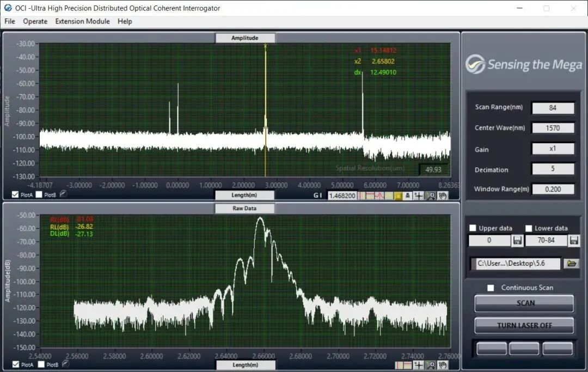Select the hand pan tool in Raw Data toolbar
588x372 pixels.
pos(443,365)
